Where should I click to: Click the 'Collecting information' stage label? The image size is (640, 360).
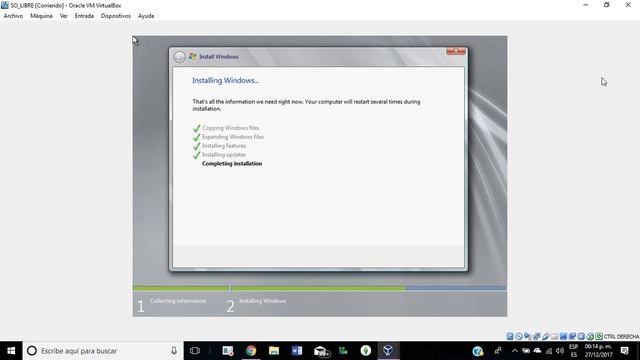pyautogui.click(x=178, y=301)
